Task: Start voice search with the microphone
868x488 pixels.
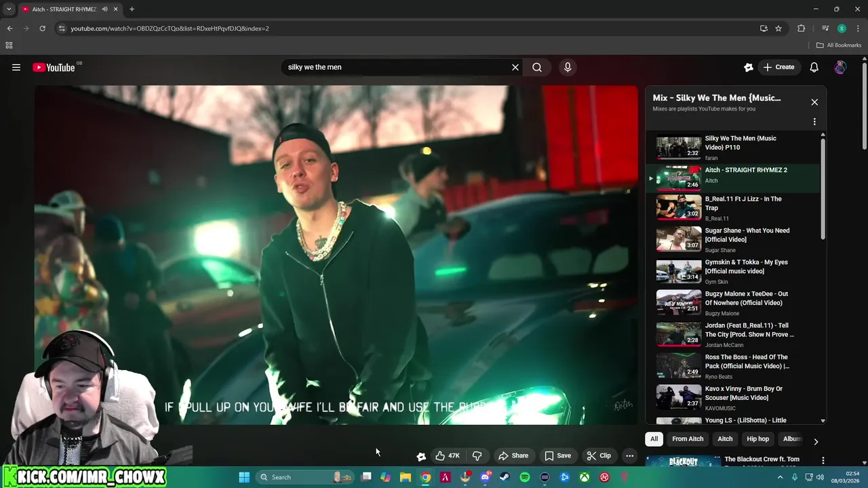Action: pyautogui.click(x=568, y=67)
